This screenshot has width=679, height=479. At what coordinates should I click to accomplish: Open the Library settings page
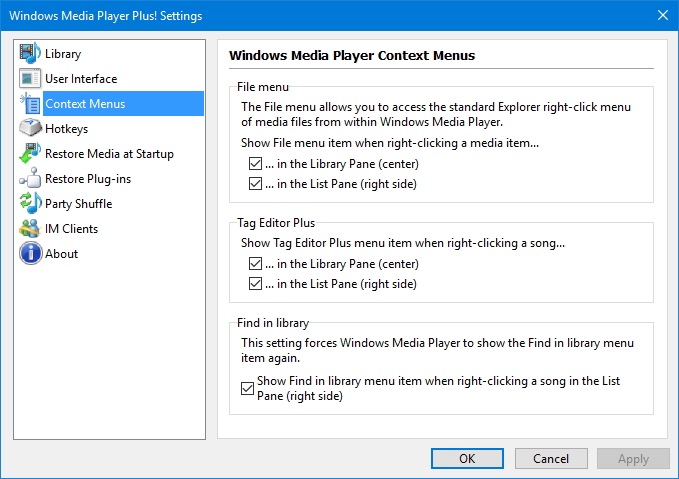(63, 54)
